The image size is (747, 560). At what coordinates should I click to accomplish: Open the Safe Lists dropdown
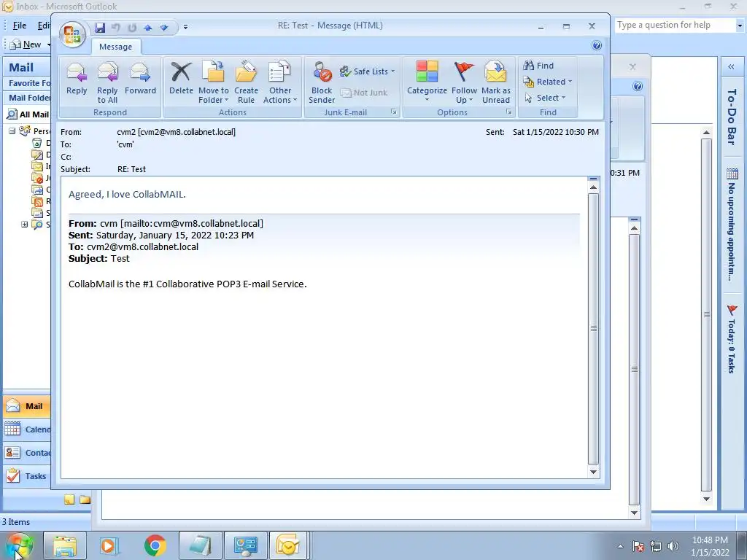(x=368, y=71)
